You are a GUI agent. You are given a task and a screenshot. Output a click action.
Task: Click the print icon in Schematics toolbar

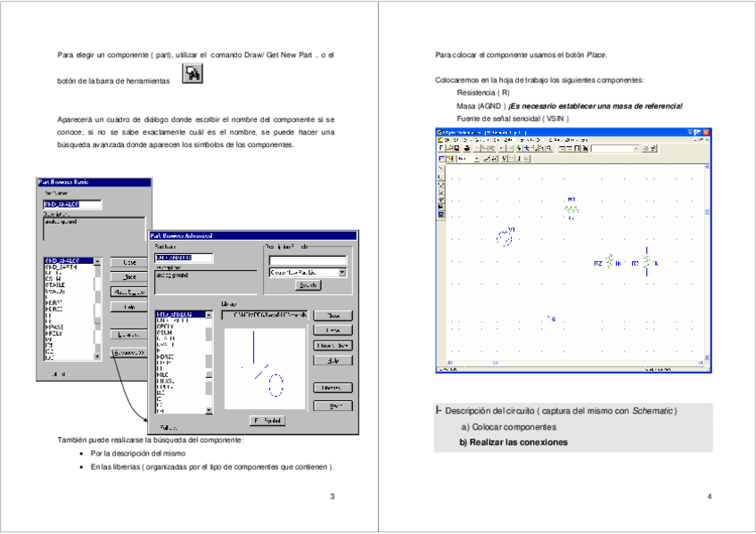pyautogui.click(x=465, y=148)
